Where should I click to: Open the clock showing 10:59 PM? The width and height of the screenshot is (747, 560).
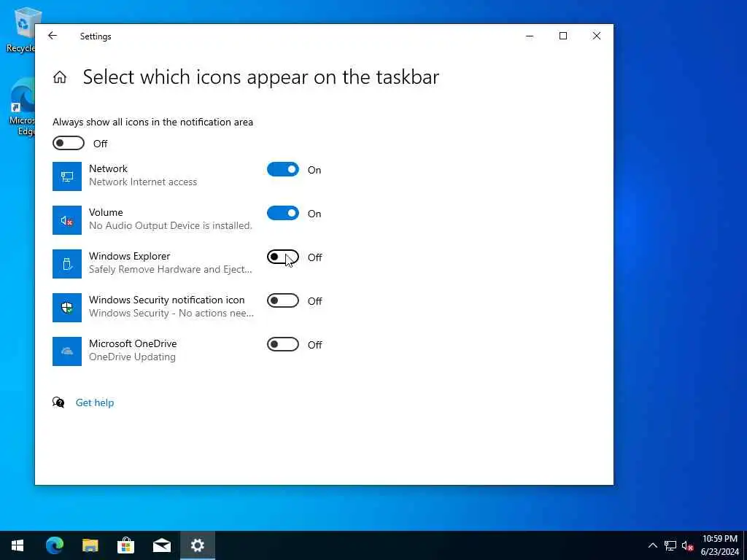[x=719, y=545]
